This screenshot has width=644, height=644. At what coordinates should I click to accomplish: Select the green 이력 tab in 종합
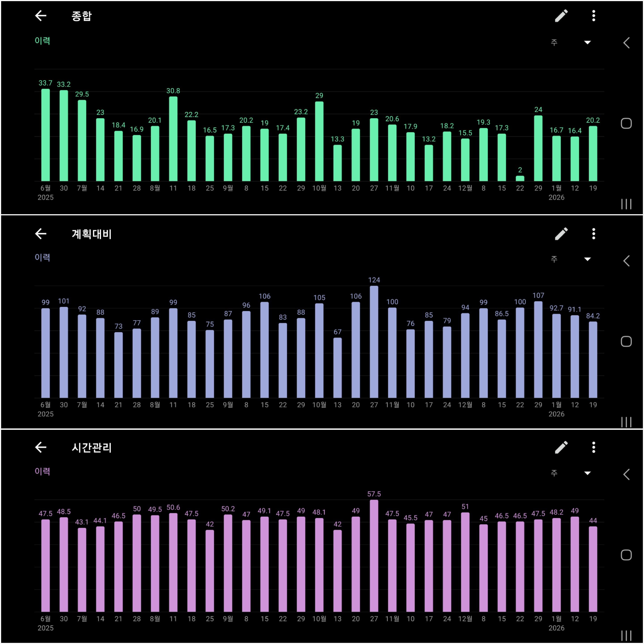(x=42, y=41)
